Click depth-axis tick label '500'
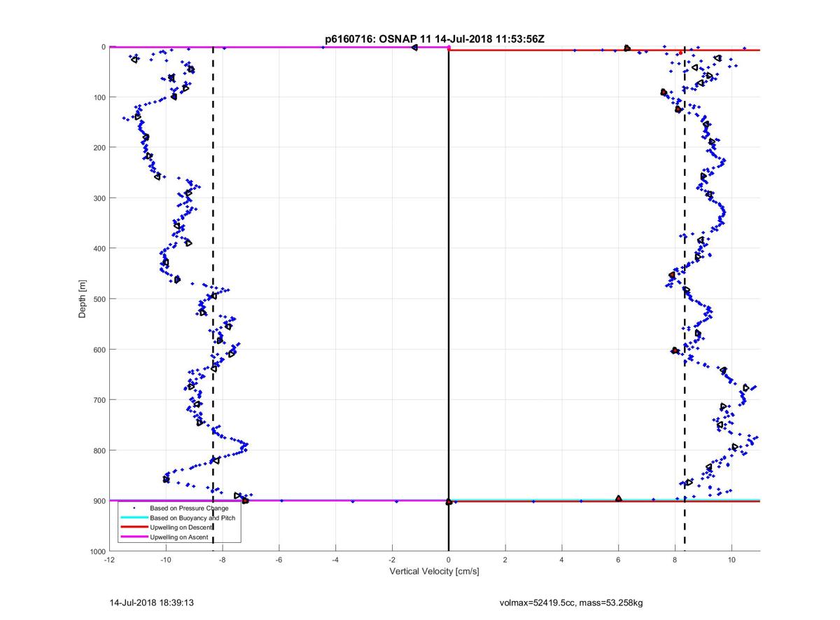This screenshot has width=840, height=620. click(99, 299)
